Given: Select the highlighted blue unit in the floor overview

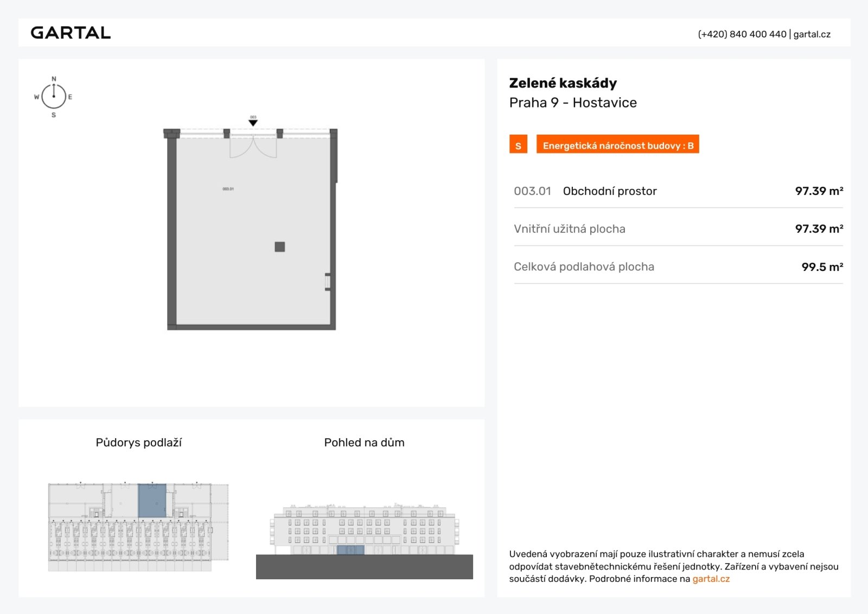Looking at the screenshot, I should pos(152,501).
